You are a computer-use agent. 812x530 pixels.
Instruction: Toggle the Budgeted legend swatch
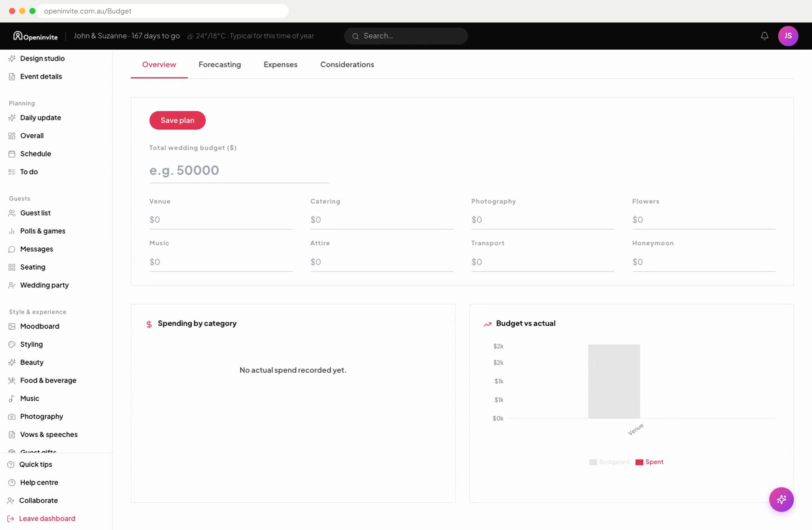593,462
